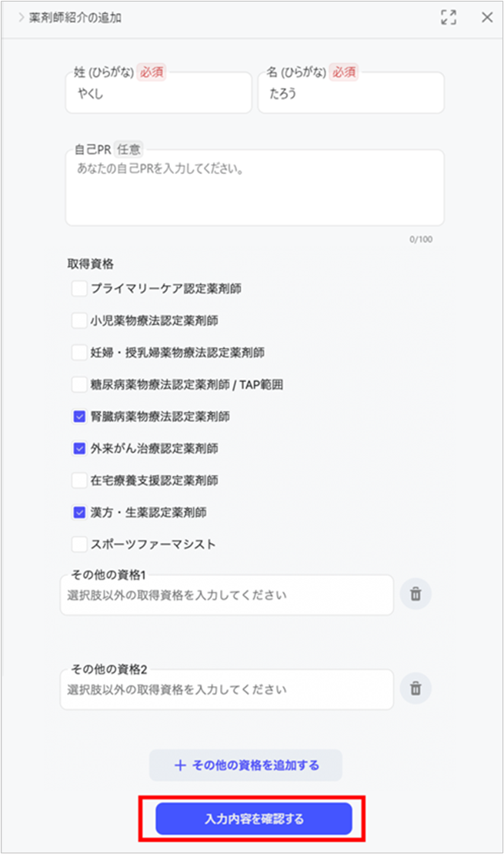Click その他の資格を追加する button
Screen dimensions: 504x854
(x=245, y=765)
